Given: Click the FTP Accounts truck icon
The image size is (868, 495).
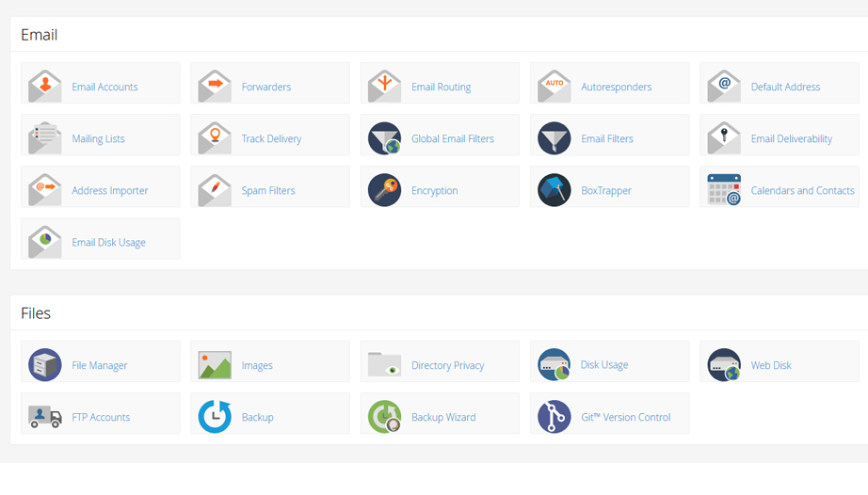Looking at the screenshot, I should tap(45, 417).
